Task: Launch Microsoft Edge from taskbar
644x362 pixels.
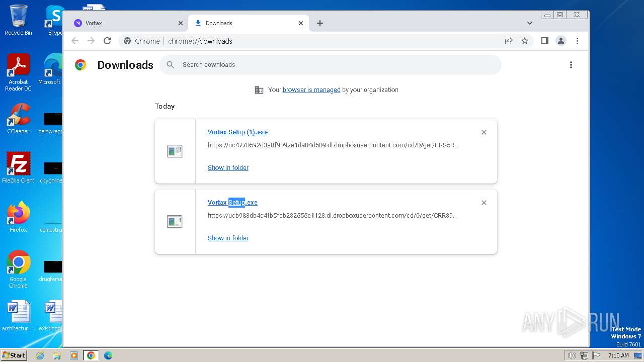Action: pyautogui.click(x=108, y=355)
